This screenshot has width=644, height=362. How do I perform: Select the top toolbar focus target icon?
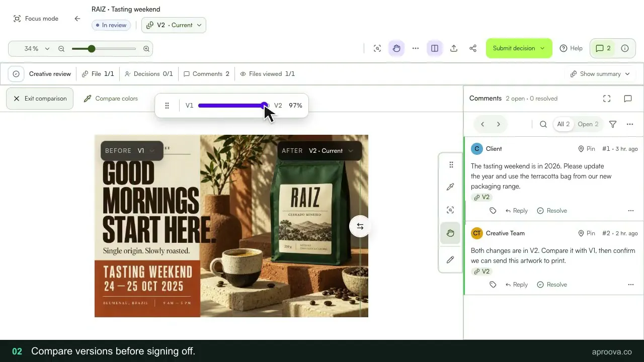377,48
